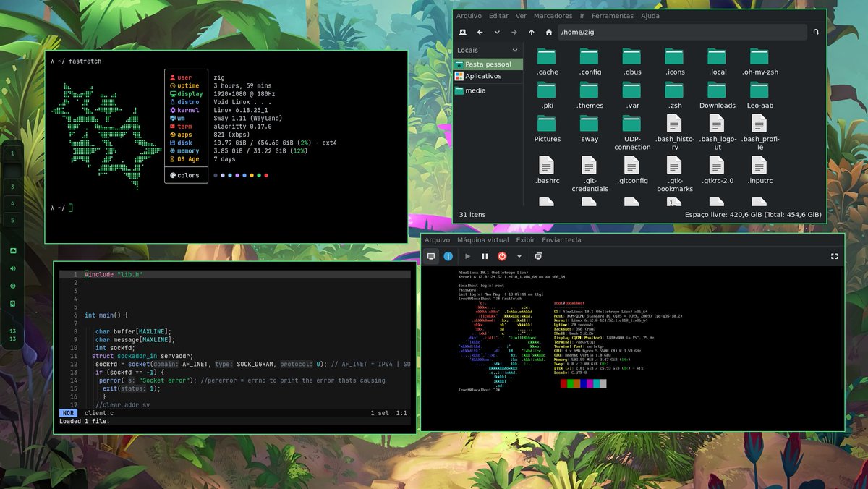Switch to workspace 3 on the sway bar

[12, 187]
